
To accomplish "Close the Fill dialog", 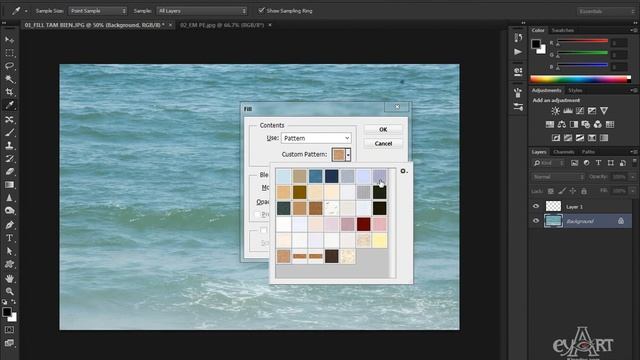I will [x=397, y=107].
